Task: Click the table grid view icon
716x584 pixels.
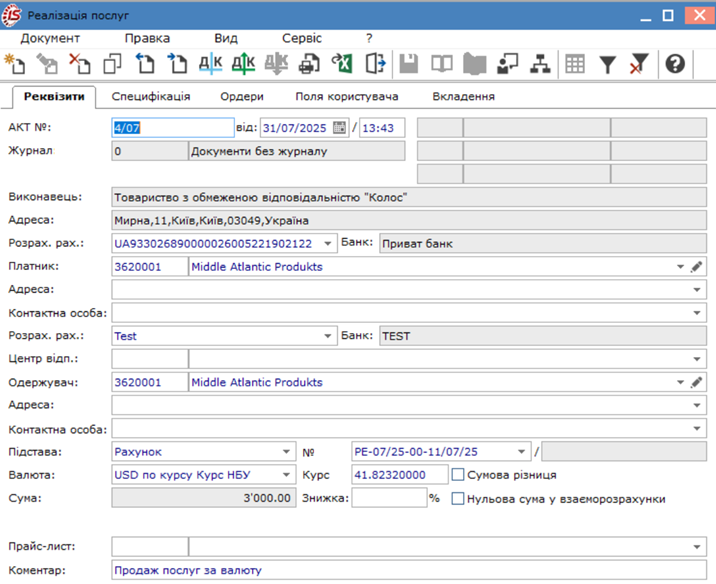Action: (x=575, y=63)
